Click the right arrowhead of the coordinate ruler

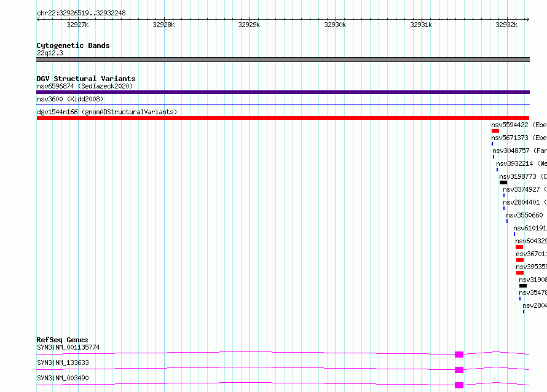(527, 19)
